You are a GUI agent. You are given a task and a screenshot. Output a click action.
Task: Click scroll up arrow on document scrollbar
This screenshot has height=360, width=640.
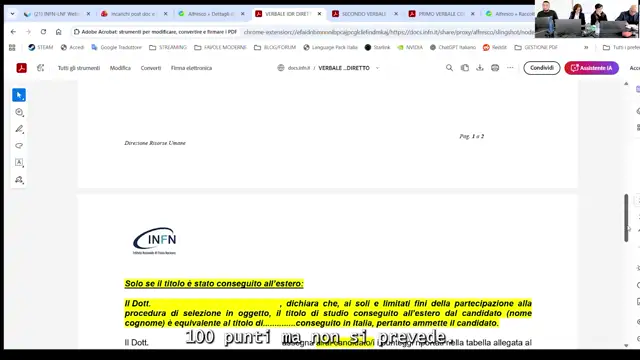(x=626, y=84)
